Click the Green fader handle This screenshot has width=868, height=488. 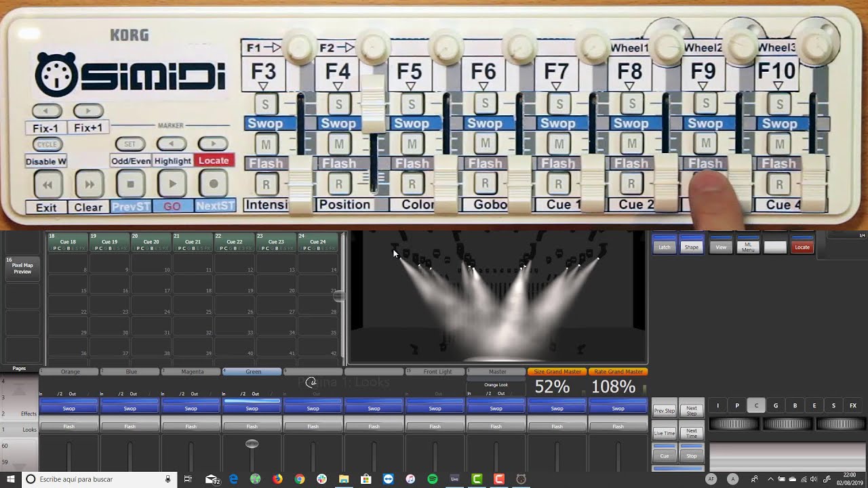coord(252,444)
